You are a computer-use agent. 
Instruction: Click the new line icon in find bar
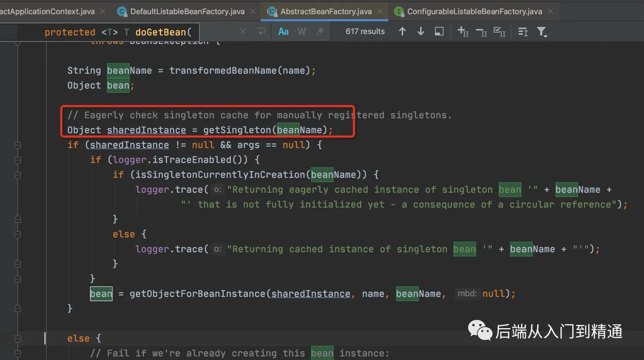[x=262, y=31]
